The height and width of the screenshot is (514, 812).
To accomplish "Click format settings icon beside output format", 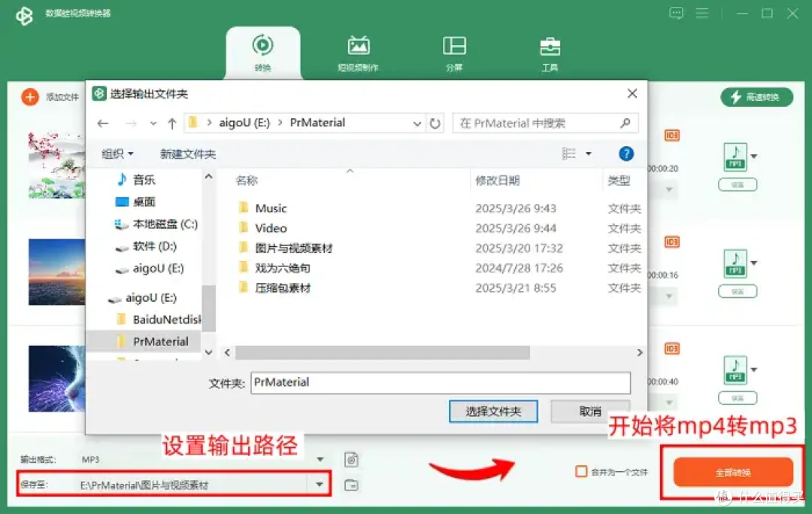I will 351,460.
